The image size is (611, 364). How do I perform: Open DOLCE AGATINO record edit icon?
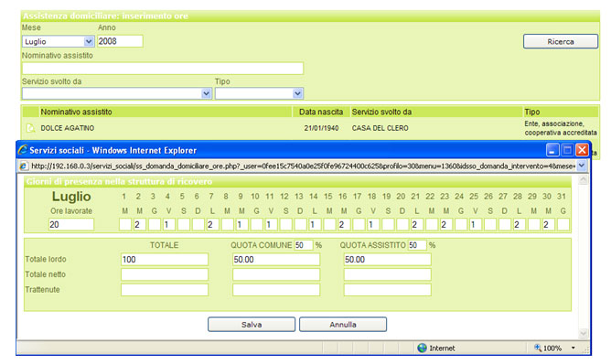click(x=30, y=128)
